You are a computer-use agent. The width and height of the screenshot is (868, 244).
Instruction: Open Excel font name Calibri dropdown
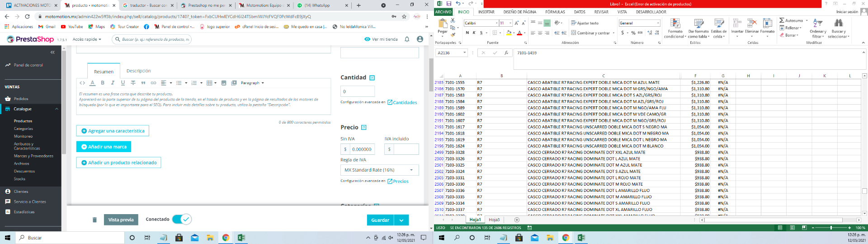coord(497,23)
